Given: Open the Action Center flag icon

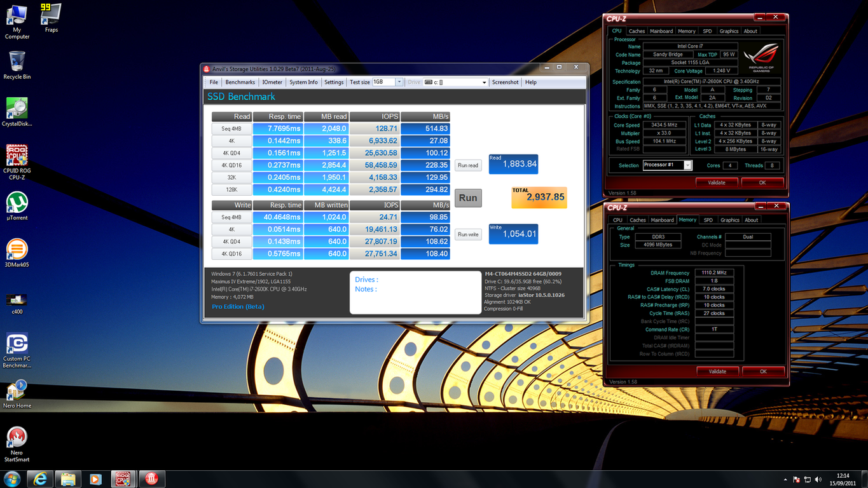Looking at the screenshot, I should pos(797,479).
